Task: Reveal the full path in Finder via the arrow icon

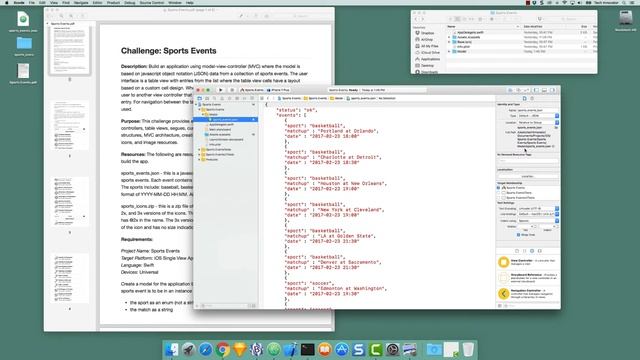Action: (553, 146)
